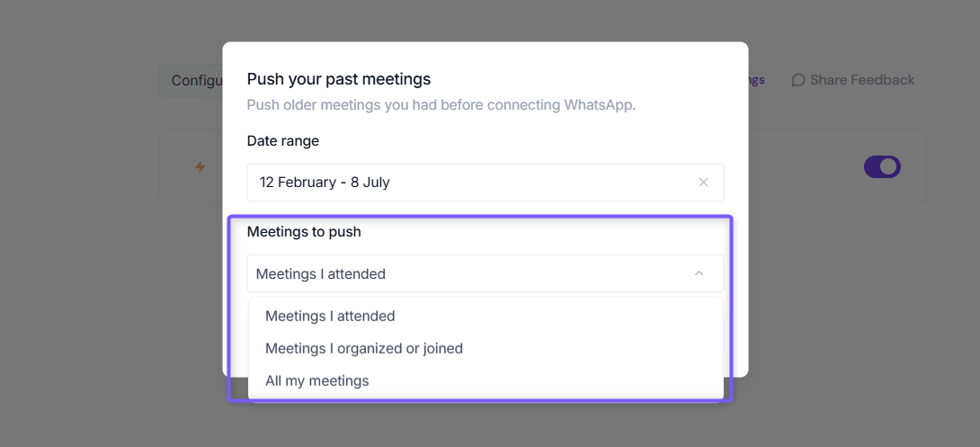Image resolution: width=980 pixels, height=447 pixels.
Task: Collapse dropdown using the chevron-up arrow
Action: 699,273
